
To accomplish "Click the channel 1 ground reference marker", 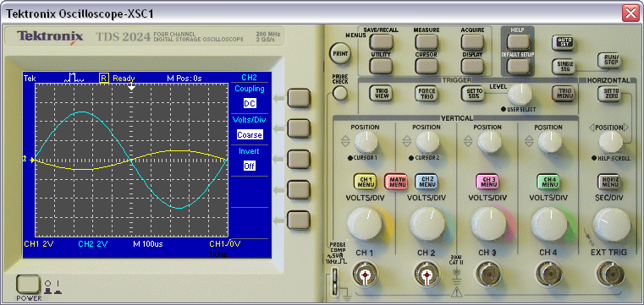I will point(29,159).
